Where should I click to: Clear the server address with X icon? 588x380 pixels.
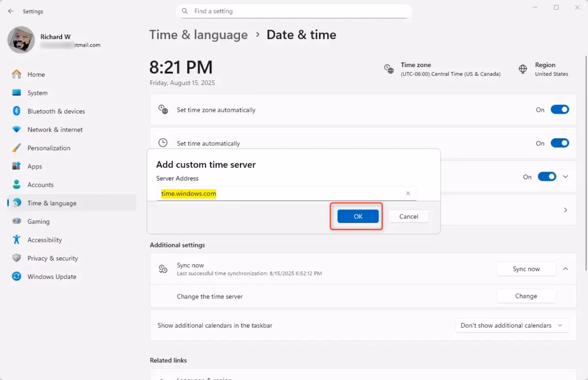(x=408, y=193)
